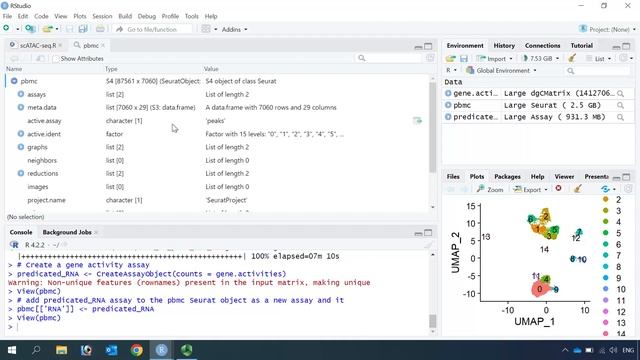This screenshot has width=640, height=360.
Task: Click legend color dot for cluster 12
Action: [606, 311]
